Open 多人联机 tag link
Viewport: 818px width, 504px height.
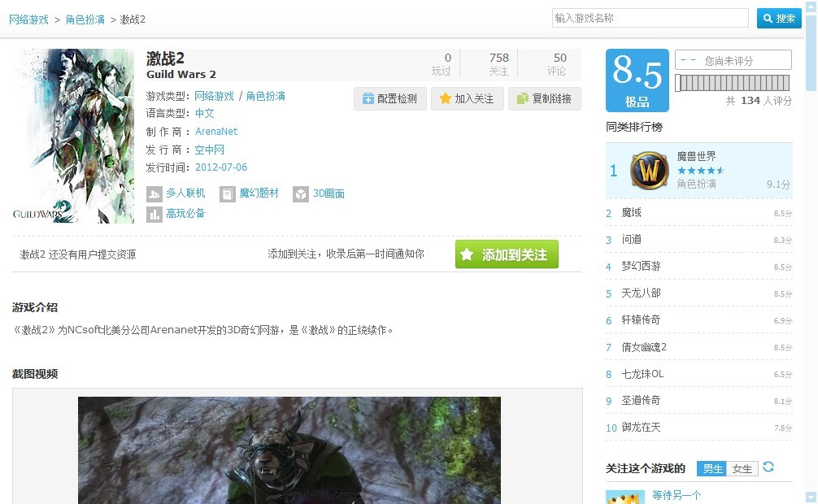tap(185, 193)
